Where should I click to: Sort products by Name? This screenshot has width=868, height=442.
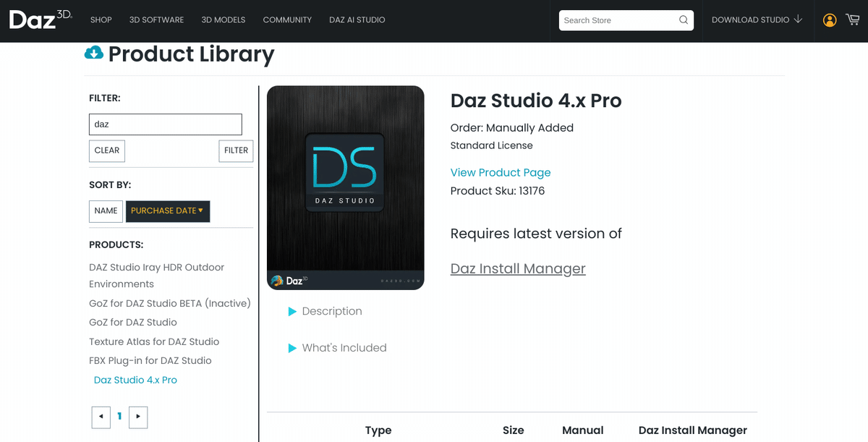pos(106,211)
